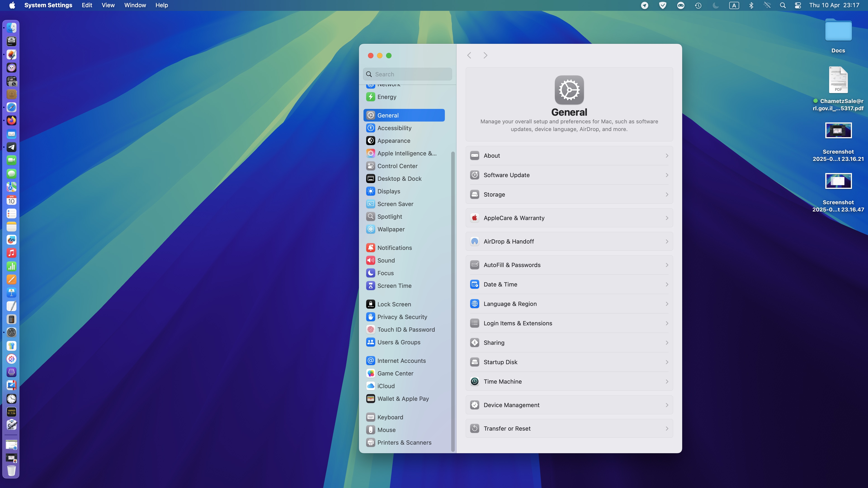
Task: Click the sidebar vertical scrollbar
Action: [453, 300]
